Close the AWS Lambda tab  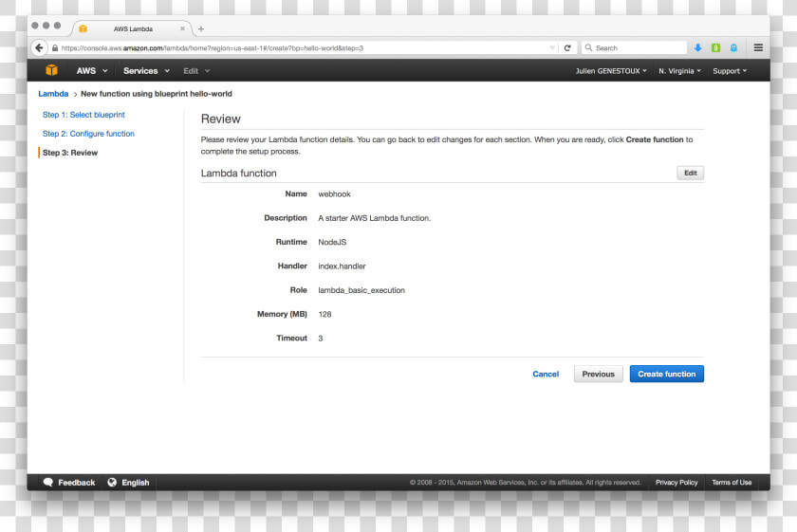coord(182,29)
